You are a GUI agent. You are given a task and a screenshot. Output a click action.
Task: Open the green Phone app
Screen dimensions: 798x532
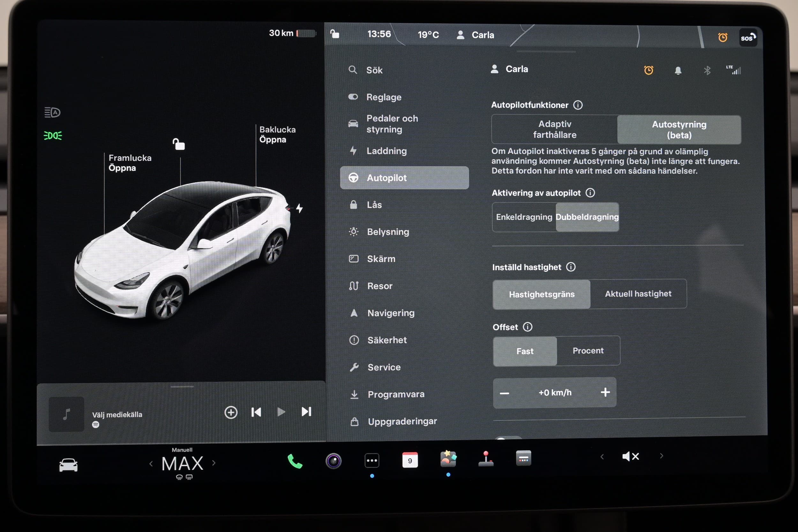point(295,461)
